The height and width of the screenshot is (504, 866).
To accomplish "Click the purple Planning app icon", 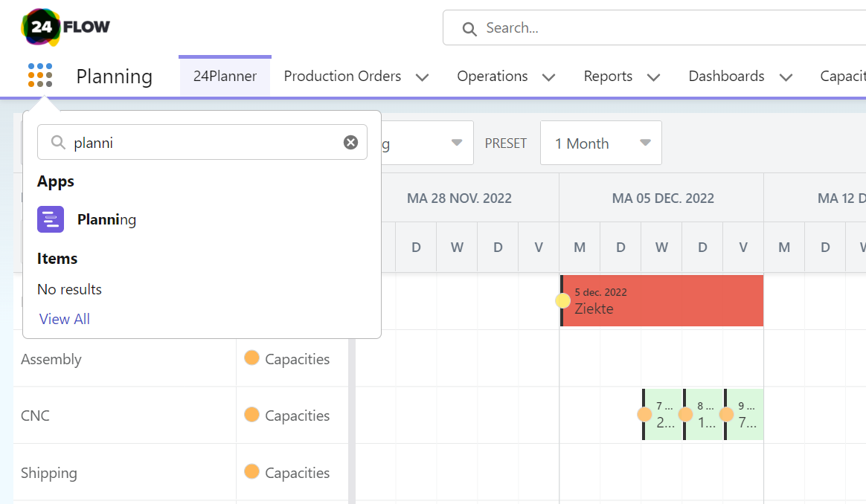I will (51, 219).
